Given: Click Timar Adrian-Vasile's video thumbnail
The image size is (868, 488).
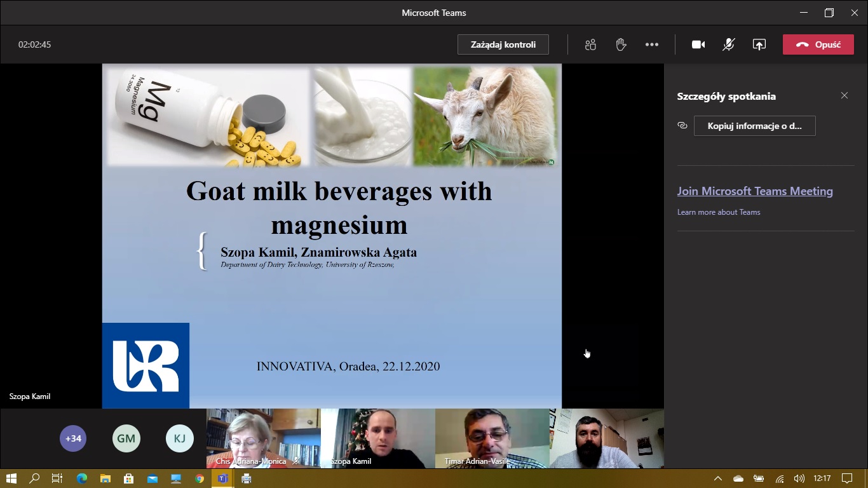Looking at the screenshot, I should (x=492, y=438).
